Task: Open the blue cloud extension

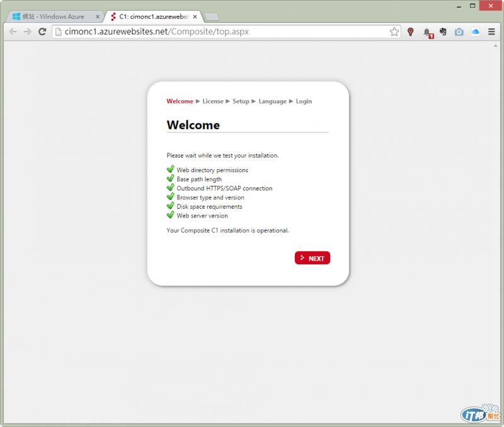Action: click(476, 32)
